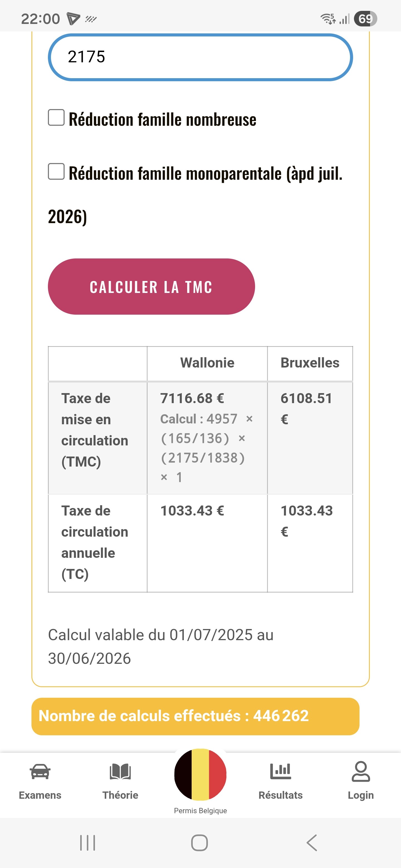Open the Théorie book icon
The image size is (401, 868).
coord(120,771)
